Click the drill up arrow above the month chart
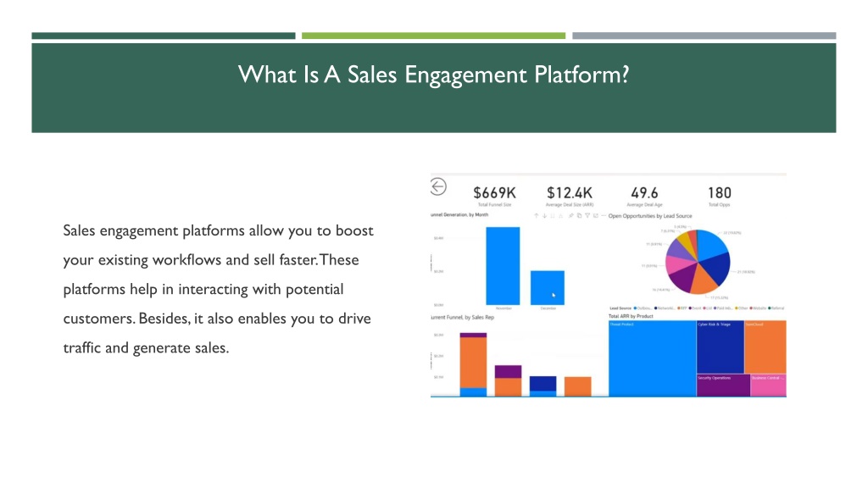 tap(537, 216)
